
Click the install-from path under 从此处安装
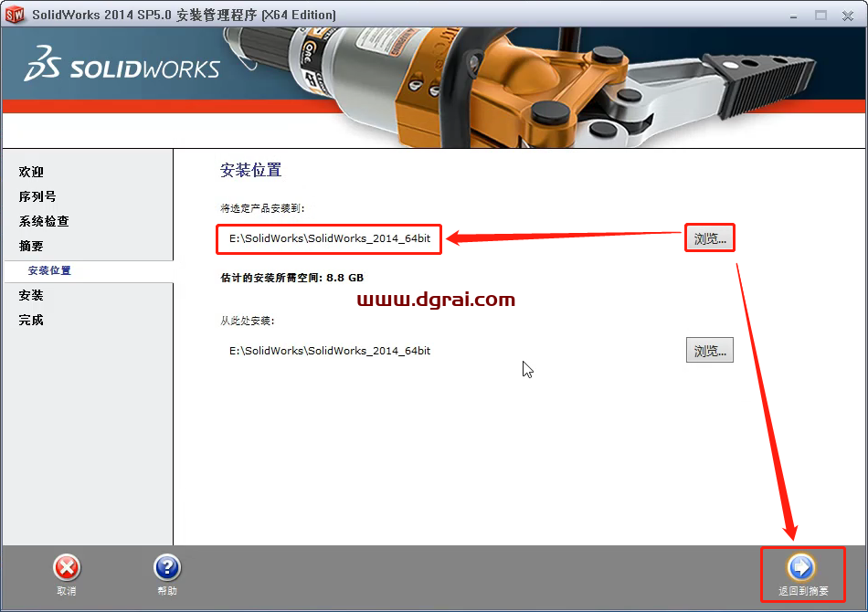329,351
